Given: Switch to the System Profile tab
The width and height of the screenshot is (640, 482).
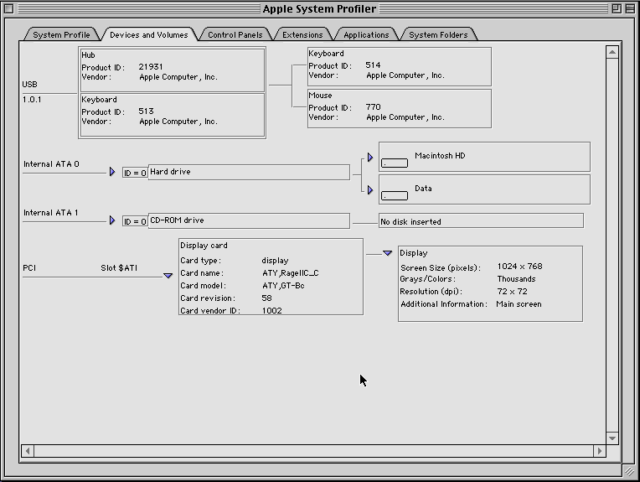Looking at the screenshot, I should click(61, 35).
